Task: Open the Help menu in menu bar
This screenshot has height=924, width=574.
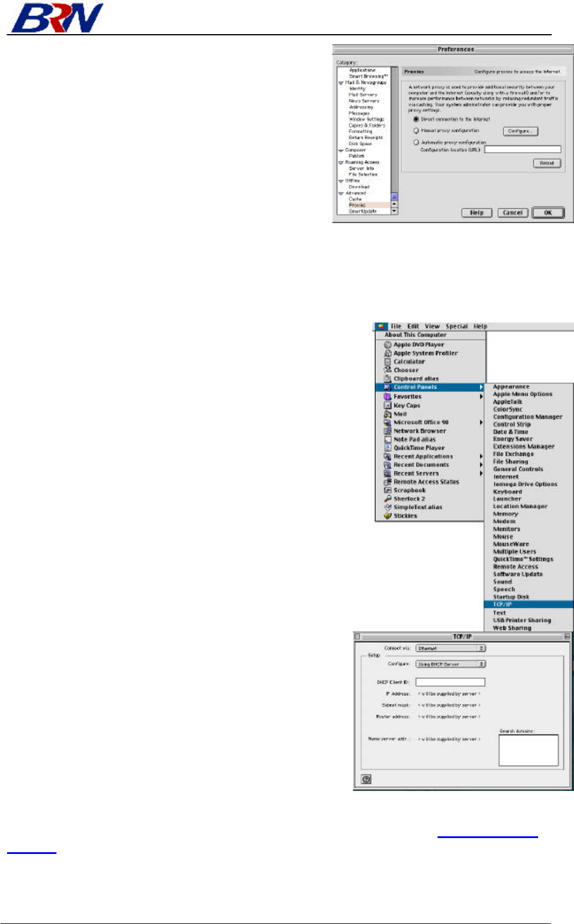Action: (x=480, y=326)
